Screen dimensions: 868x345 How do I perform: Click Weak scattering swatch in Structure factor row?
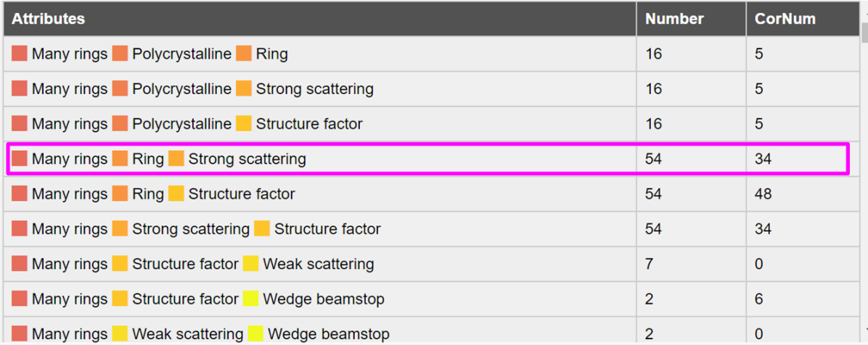tap(251, 264)
